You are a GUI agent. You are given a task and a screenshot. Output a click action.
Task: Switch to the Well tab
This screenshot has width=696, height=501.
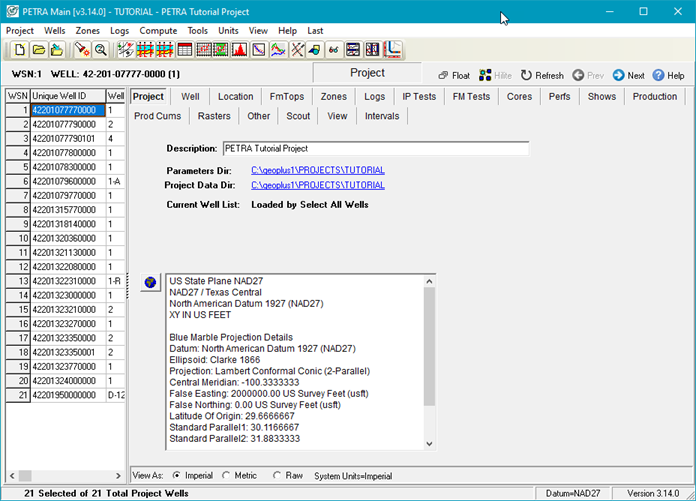[190, 96]
